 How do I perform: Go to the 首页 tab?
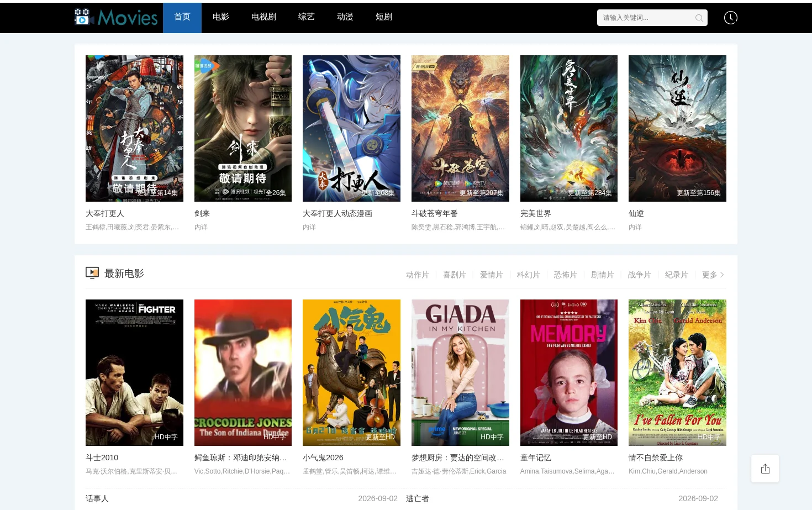182,18
